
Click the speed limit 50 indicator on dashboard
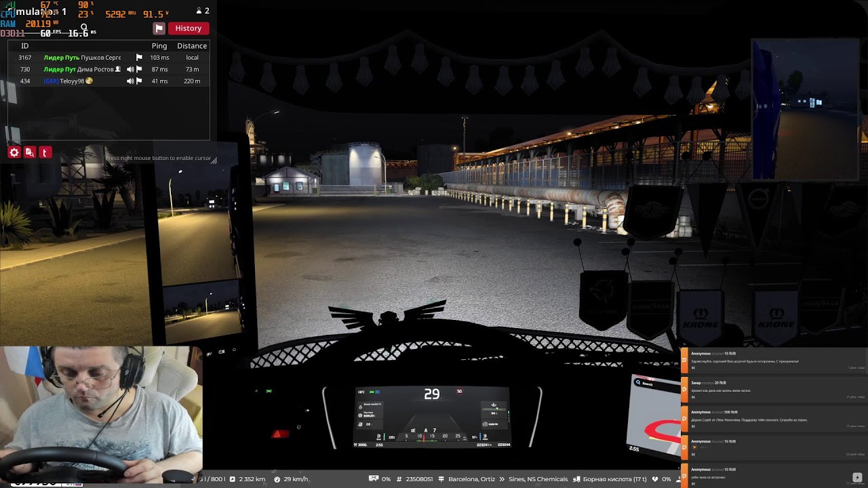[459, 391]
